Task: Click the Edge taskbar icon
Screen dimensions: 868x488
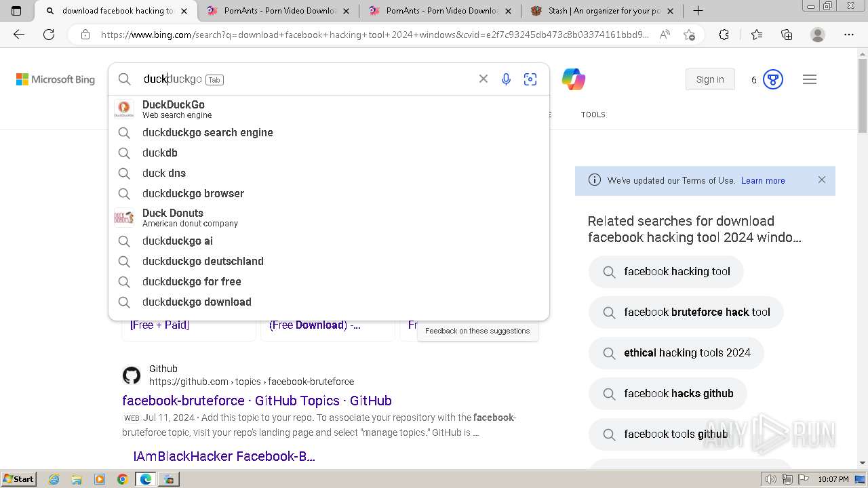Action: pyautogui.click(x=145, y=479)
